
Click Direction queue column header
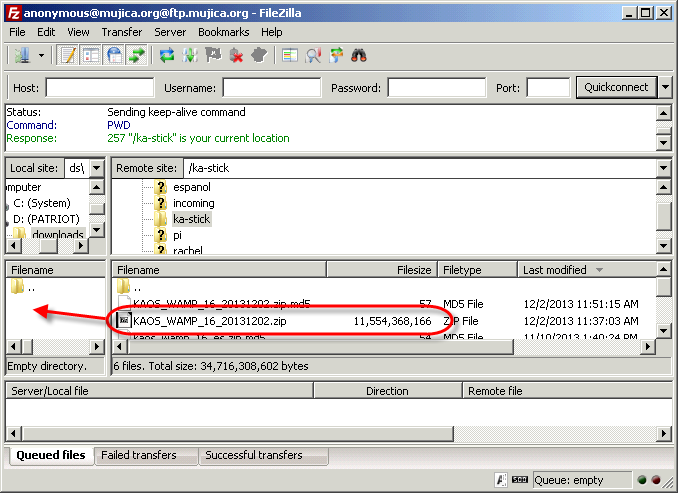(388, 391)
